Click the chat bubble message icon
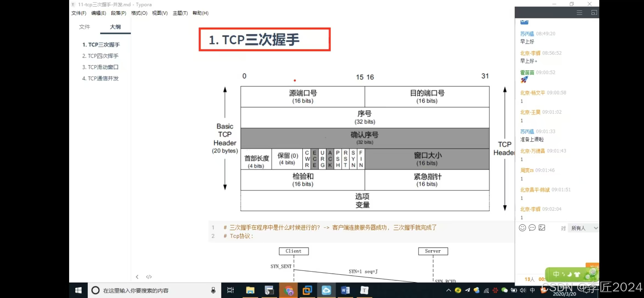This screenshot has width=644, height=298. tap(532, 228)
